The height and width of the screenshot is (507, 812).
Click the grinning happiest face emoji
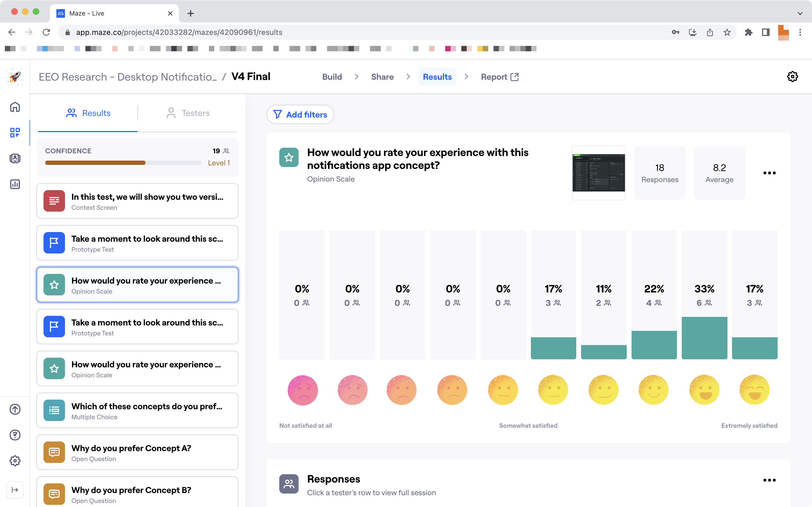(x=754, y=390)
